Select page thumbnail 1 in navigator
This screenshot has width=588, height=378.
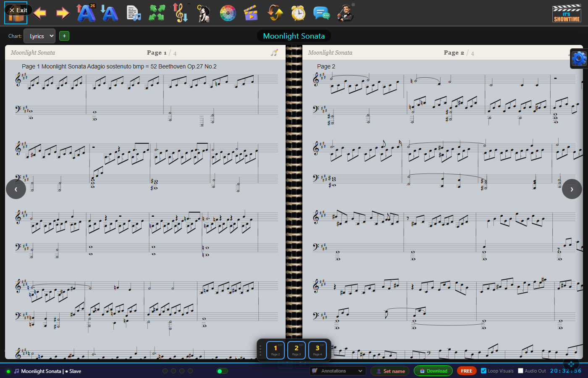point(276,350)
